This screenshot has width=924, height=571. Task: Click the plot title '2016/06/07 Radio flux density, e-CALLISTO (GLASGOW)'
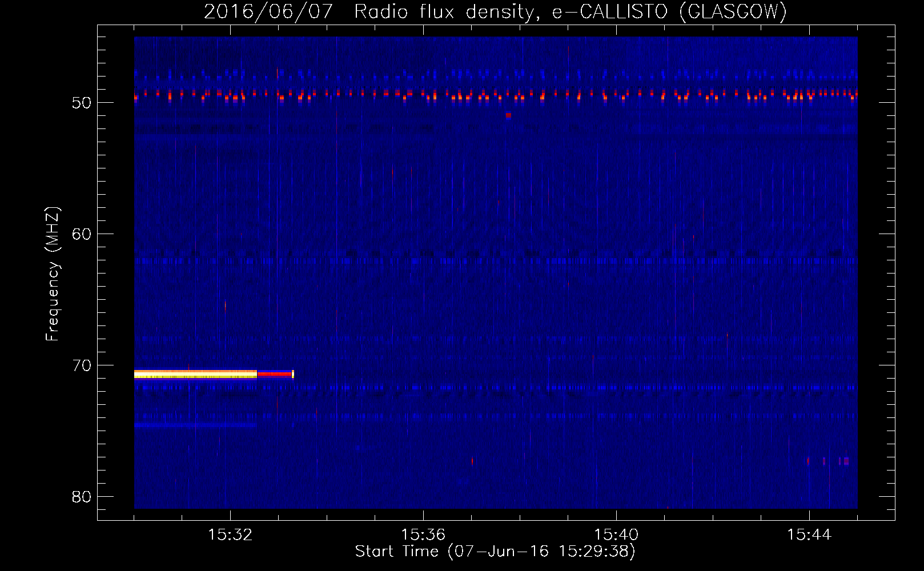(495, 11)
